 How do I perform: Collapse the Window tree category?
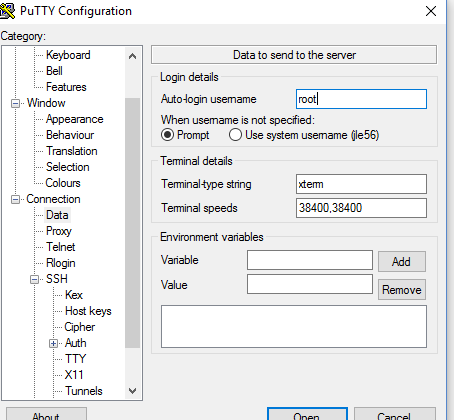(15, 103)
